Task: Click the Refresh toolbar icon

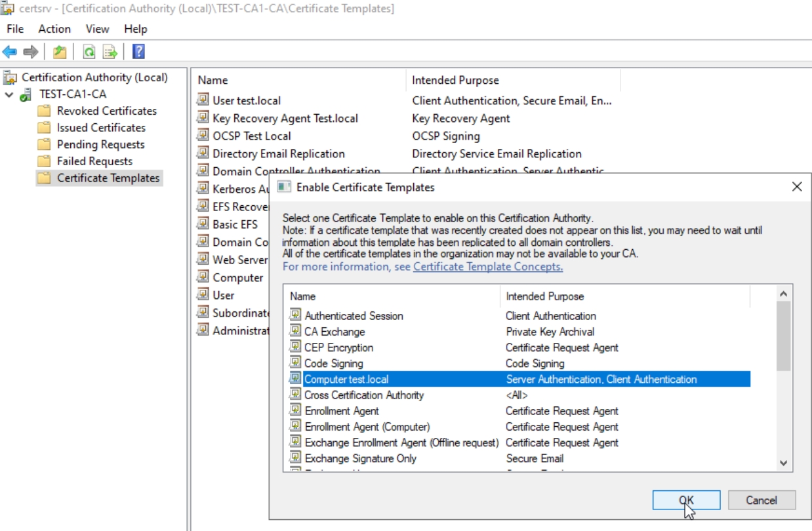Action: (x=89, y=52)
